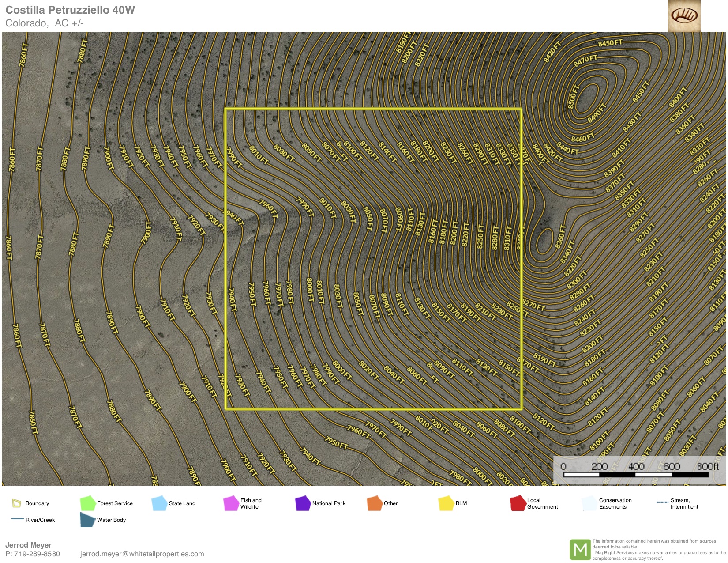Click the Conservation Easements legend icon
728x563 pixels.
coord(589,503)
